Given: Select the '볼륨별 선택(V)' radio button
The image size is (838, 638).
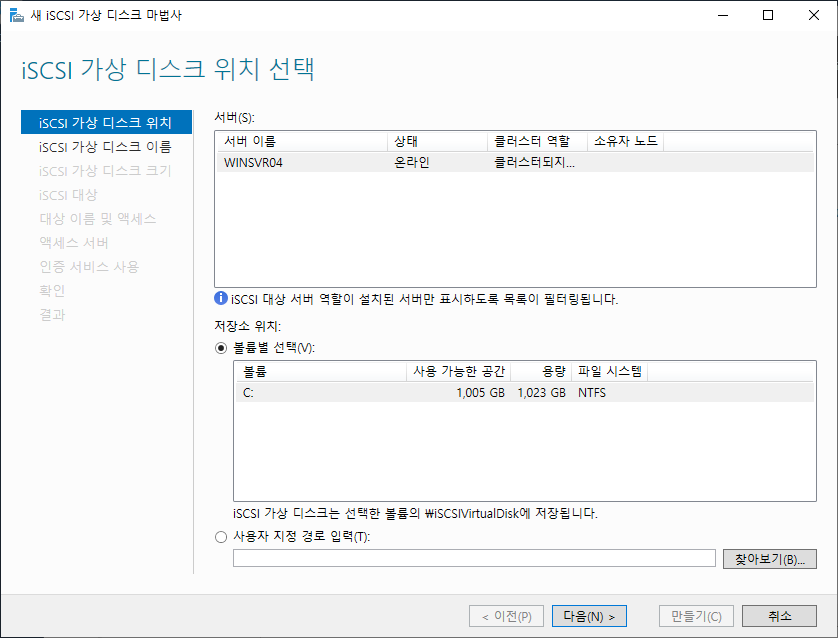Looking at the screenshot, I should (221, 348).
